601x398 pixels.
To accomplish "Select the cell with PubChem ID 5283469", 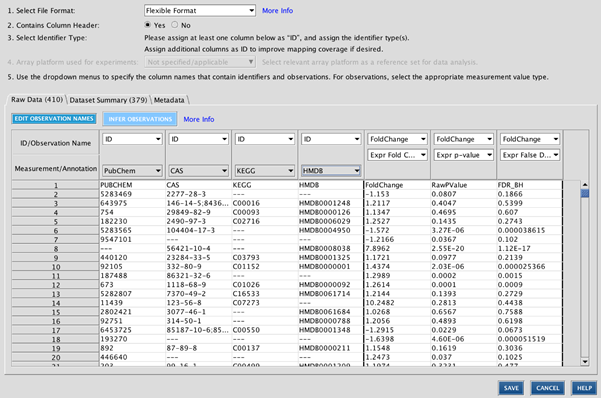I will coord(132,194).
